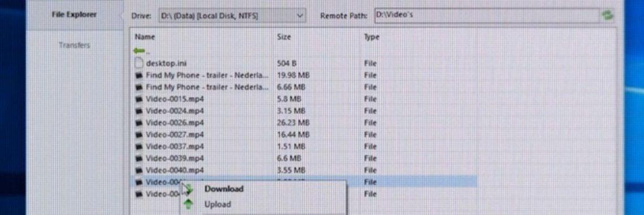Select the desktop.ini file icon
The width and height of the screenshot is (644, 215).
(139, 63)
